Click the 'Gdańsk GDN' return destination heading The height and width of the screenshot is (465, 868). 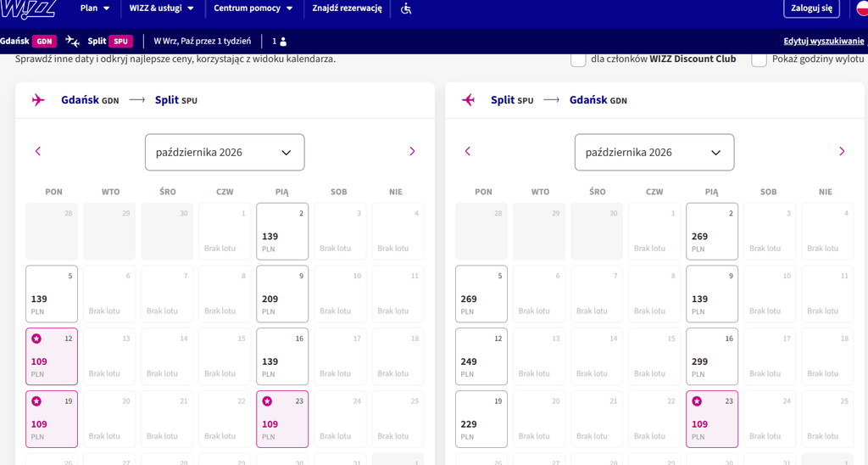tap(598, 100)
